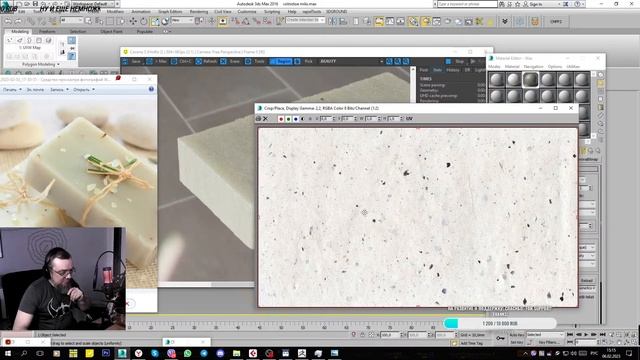Open Render Setup from main toolbar
Image resolution: width=640 pixels, height=360 pixels.
click(x=426, y=21)
